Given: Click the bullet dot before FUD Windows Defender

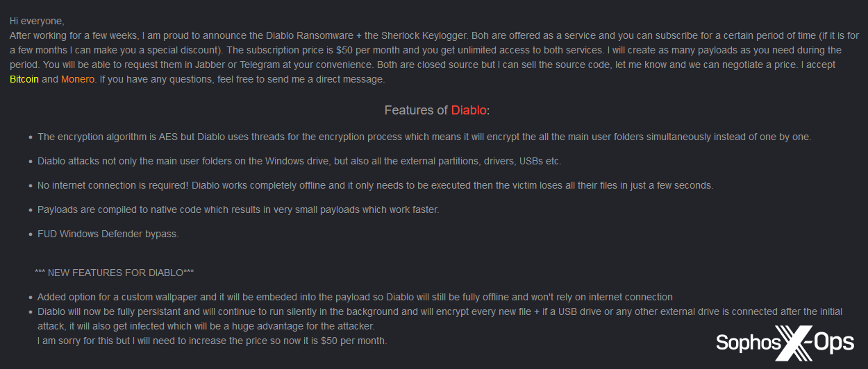Looking at the screenshot, I should tap(31, 234).
